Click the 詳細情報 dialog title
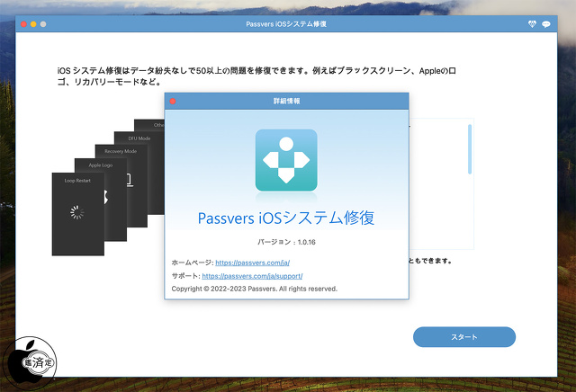 286,101
